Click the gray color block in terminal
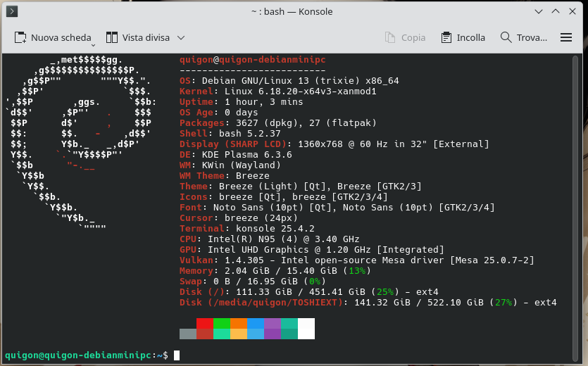The width and height of the screenshot is (588, 366). (x=187, y=334)
